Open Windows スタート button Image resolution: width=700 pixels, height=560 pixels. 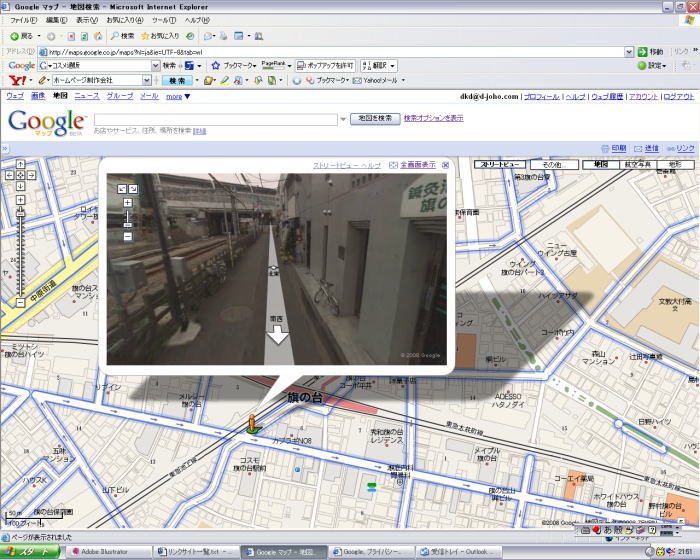click(29, 552)
